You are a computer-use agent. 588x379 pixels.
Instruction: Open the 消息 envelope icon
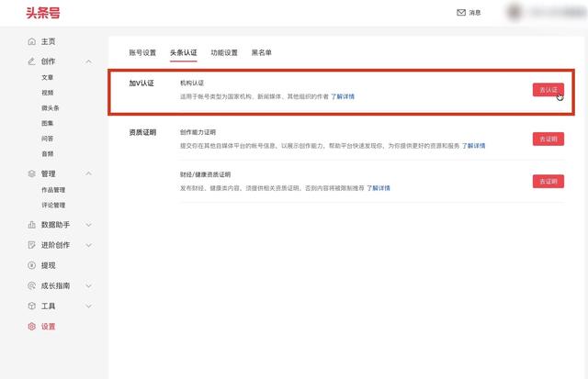click(x=461, y=13)
